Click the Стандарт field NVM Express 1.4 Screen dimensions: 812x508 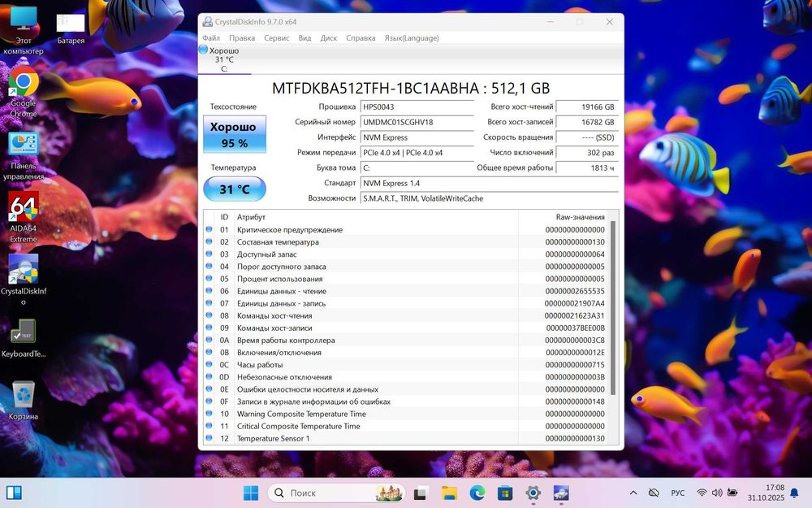coord(489,183)
